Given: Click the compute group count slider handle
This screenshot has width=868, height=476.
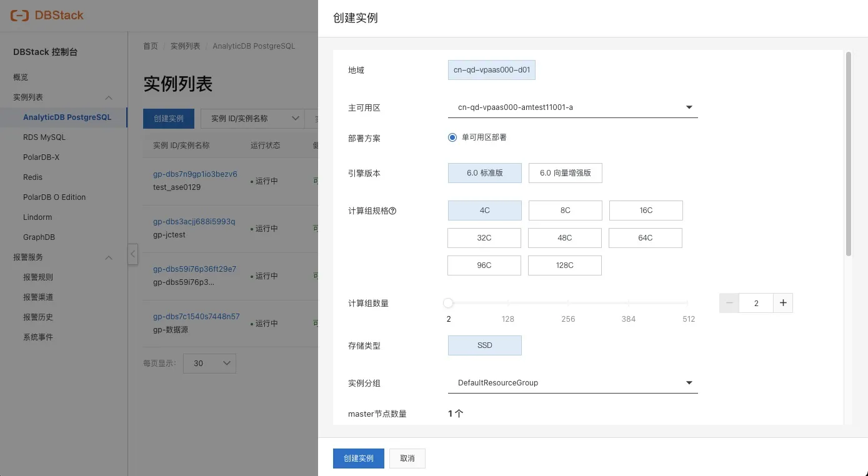Looking at the screenshot, I should coord(448,303).
